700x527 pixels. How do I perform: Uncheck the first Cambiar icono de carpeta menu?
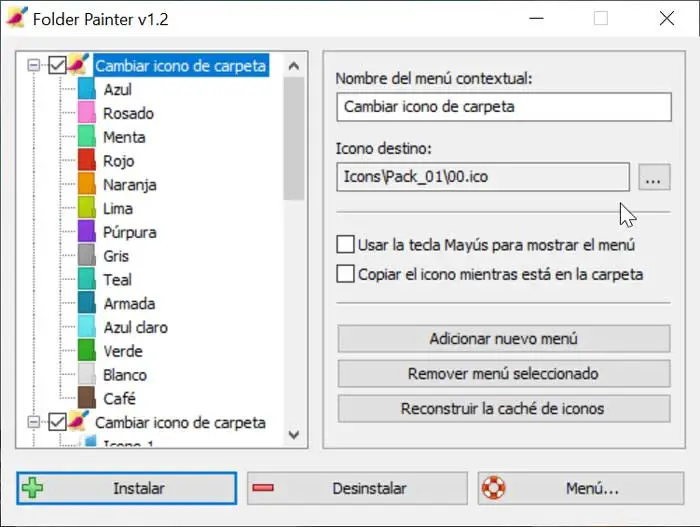click(x=57, y=65)
